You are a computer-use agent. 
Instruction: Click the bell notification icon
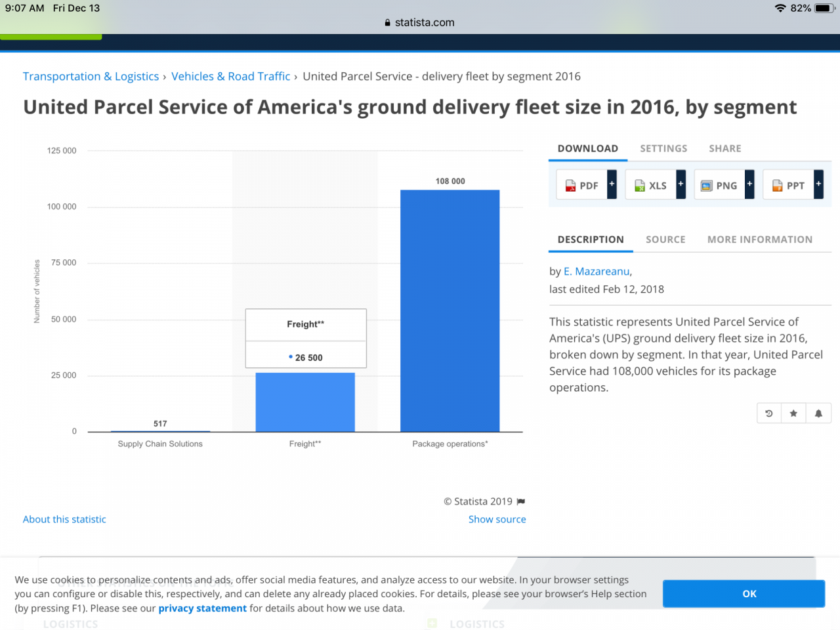point(818,413)
